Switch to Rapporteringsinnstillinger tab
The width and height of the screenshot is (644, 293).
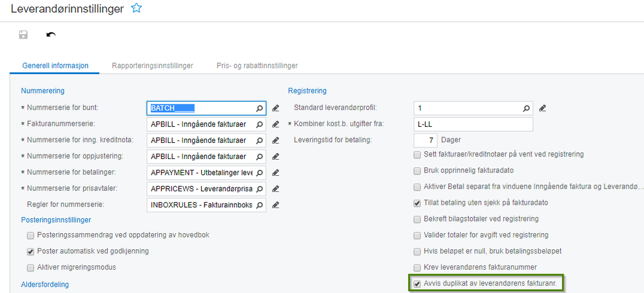152,66
